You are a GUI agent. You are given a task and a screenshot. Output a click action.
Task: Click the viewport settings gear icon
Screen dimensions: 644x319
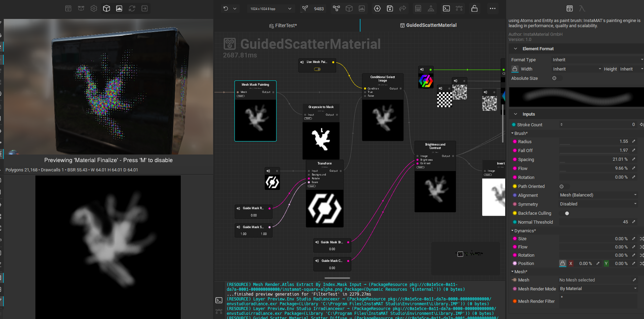point(94,9)
